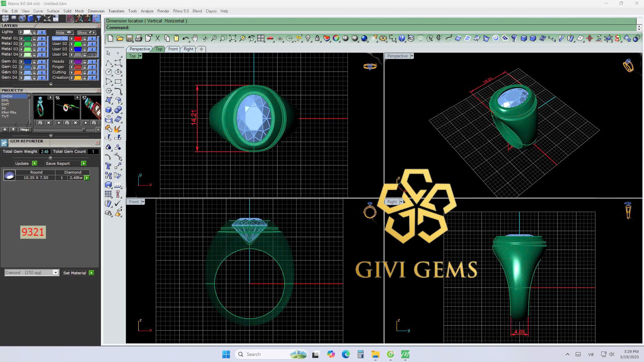Open the Perspective viewport dropdown arrow
Viewport: 644px width, 362px height.
point(412,56)
